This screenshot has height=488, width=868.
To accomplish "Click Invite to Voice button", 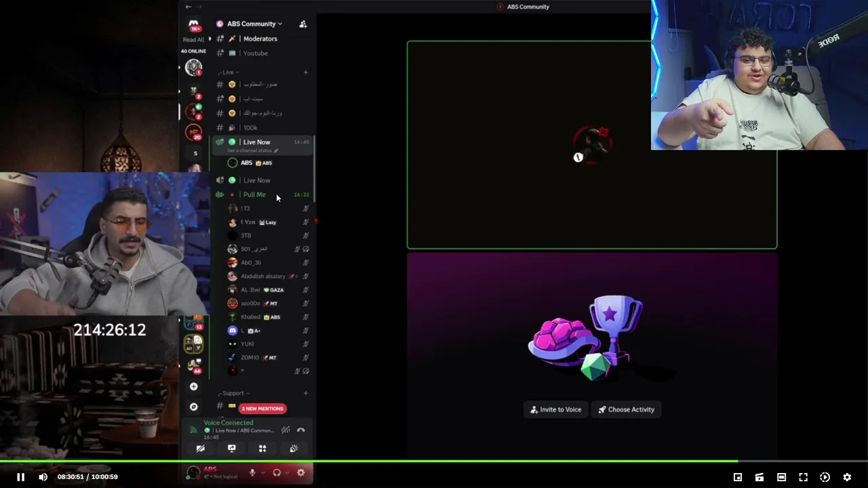I will [x=555, y=409].
